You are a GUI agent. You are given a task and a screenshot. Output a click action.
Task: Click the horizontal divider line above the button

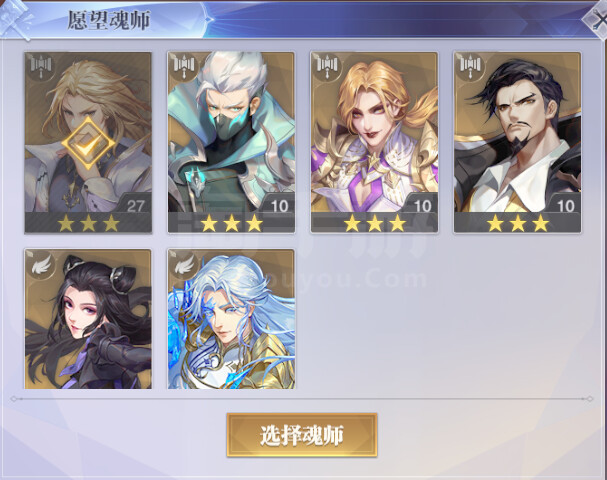click(302, 398)
